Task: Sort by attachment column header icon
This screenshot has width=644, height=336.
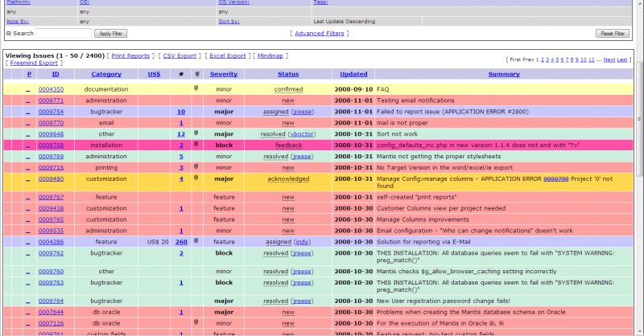Action: coord(196,74)
